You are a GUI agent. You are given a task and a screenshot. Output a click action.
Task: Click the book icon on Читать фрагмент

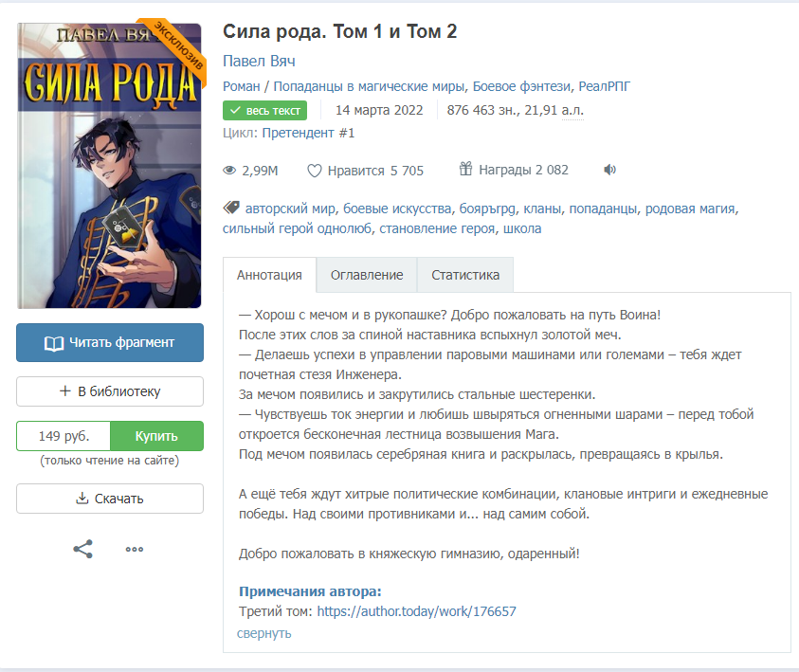click(54, 343)
